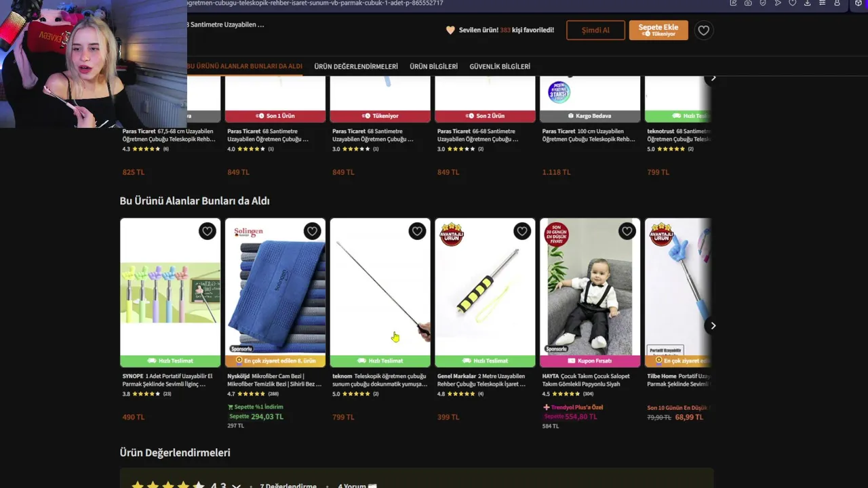Click the send arrow icon in browser toolbar
The image size is (868, 488).
pyautogui.click(x=778, y=3)
